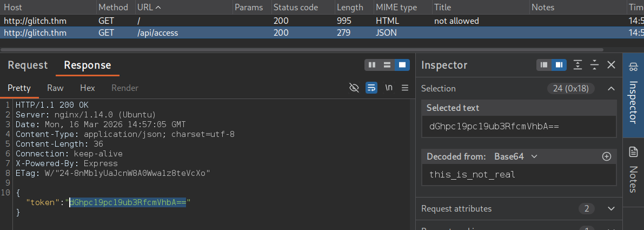This screenshot has height=230, width=644.
Task: Switch to the Hex view tab
Action: pyautogui.click(x=87, y=88)
